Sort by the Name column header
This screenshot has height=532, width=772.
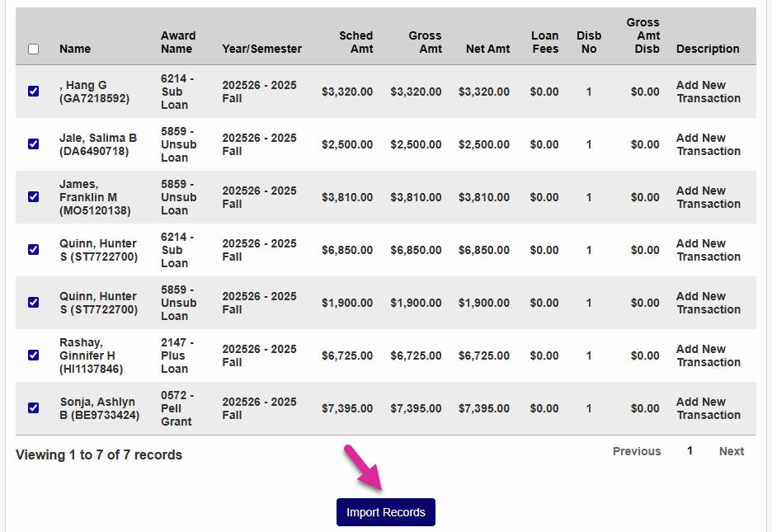75,49
